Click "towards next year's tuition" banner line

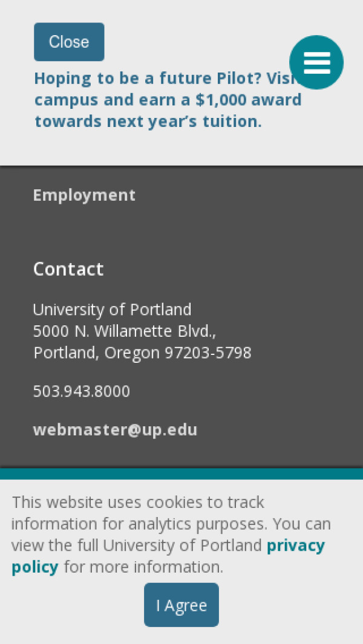tap(148, 122)
